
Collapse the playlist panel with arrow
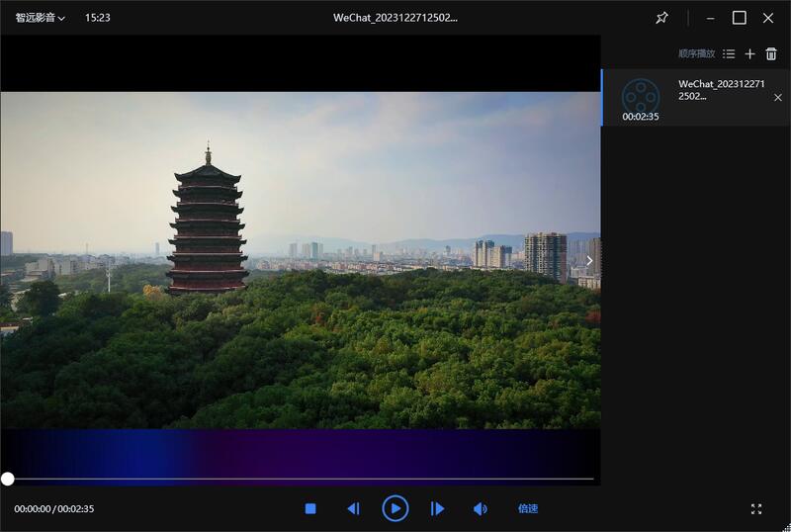click(x=589, y=260)
